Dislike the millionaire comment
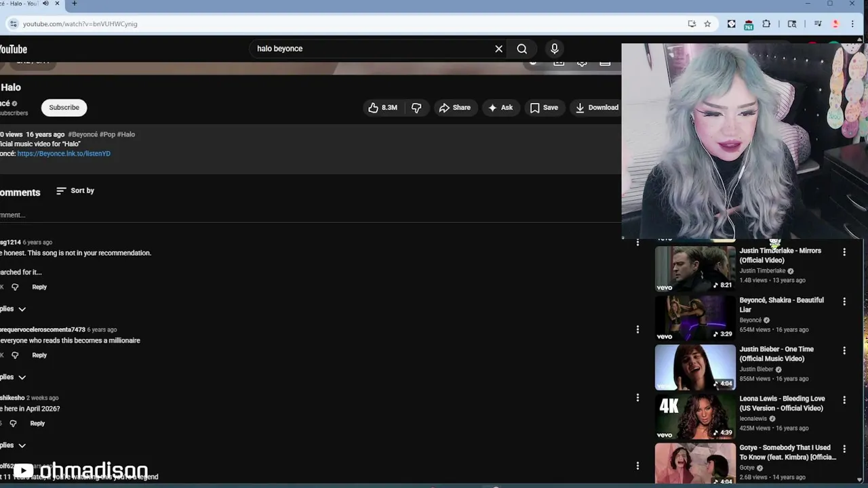868x488 pixels. [x=15, y=355]
